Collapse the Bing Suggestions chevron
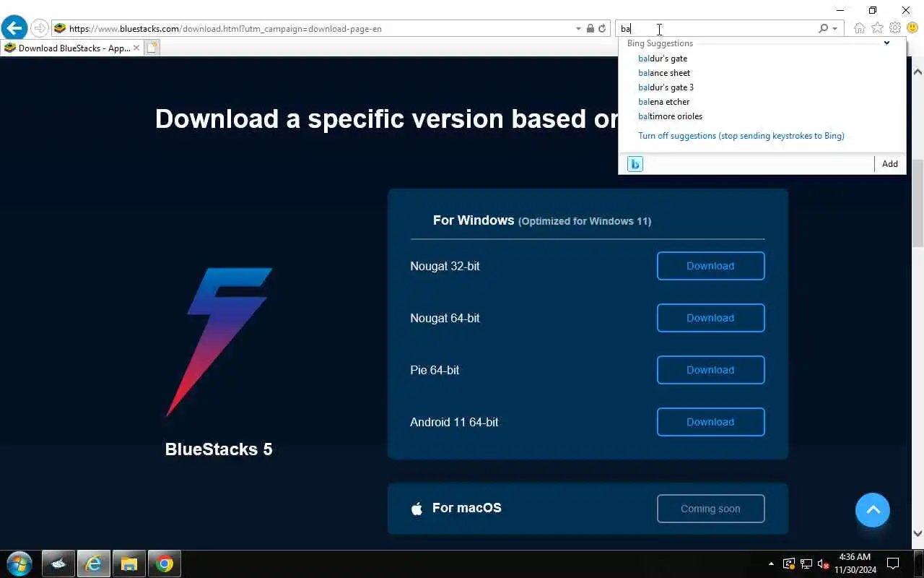 point(886,43)
